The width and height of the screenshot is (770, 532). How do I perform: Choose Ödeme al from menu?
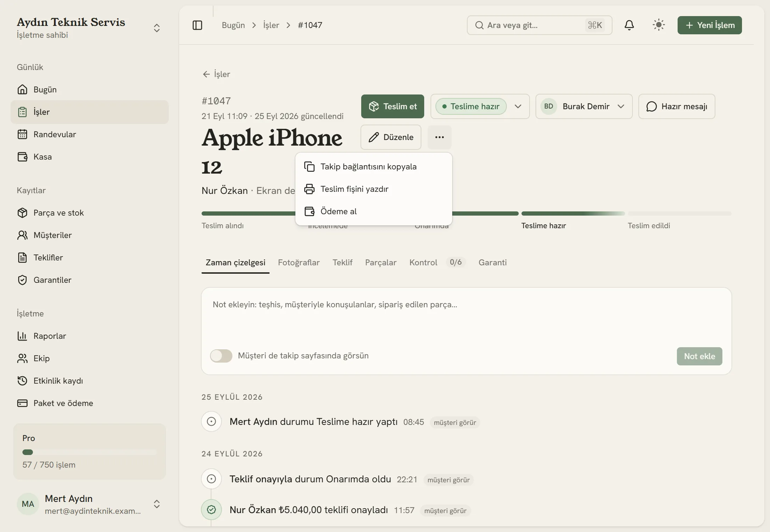pyautogui.click(x=374, y=211)
